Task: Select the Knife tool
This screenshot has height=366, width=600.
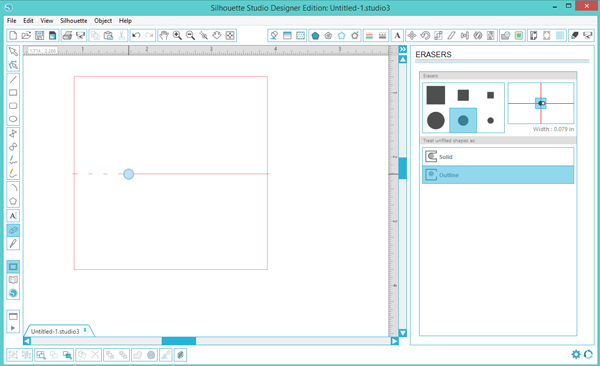Action: pos(13,243)
